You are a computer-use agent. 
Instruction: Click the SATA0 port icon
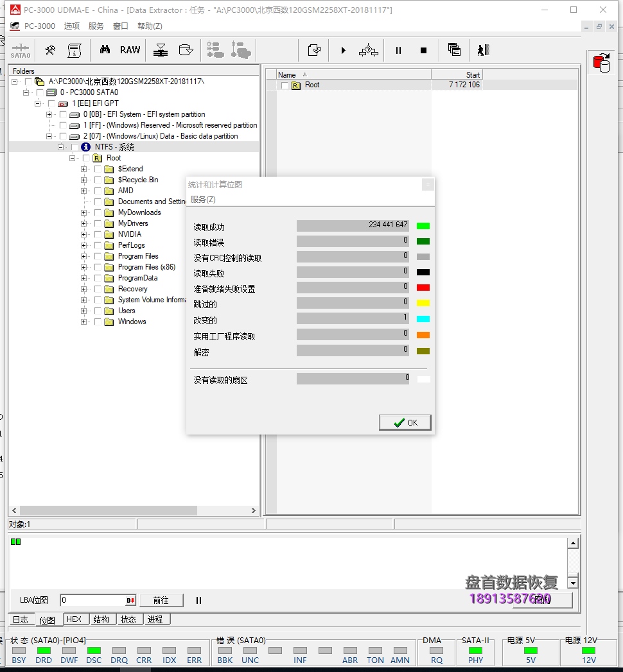pyautogui.click(x=20, y=51)
